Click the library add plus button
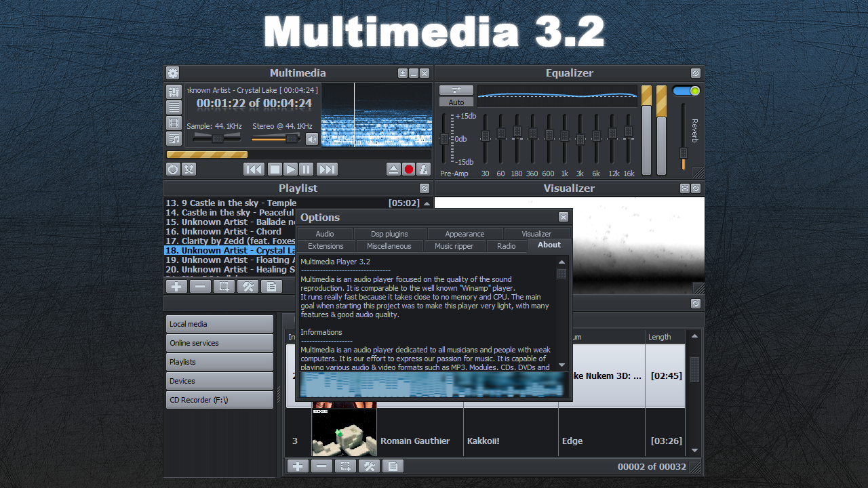This screenshot has height=488, width=868. 298,466
